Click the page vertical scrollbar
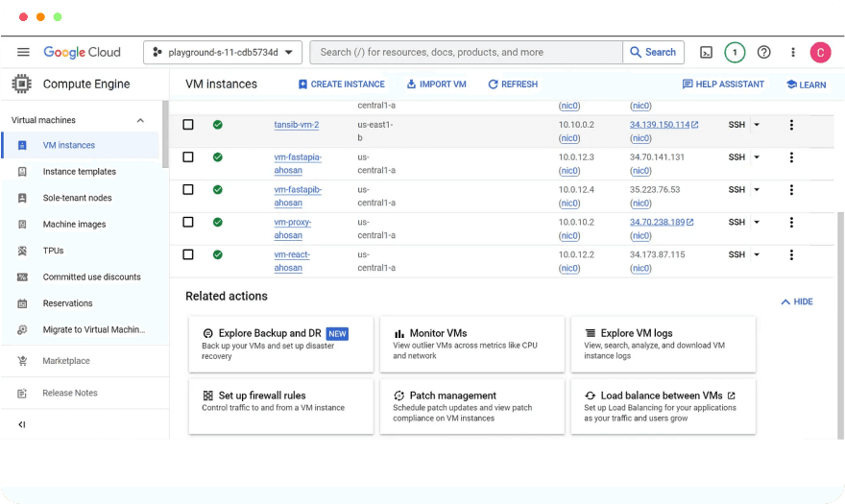Image resolution: width=845 pixels, height=504 pixels. click(840, 325)
